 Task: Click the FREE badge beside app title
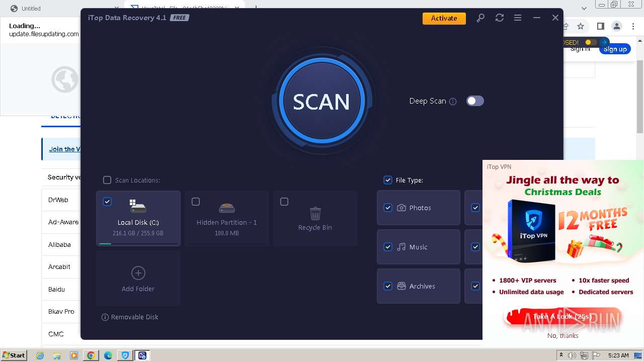pos(180,18)
